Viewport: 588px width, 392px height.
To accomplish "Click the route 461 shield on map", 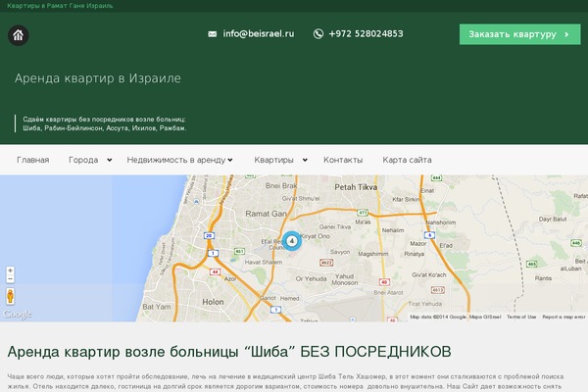I will click(239, 251).
